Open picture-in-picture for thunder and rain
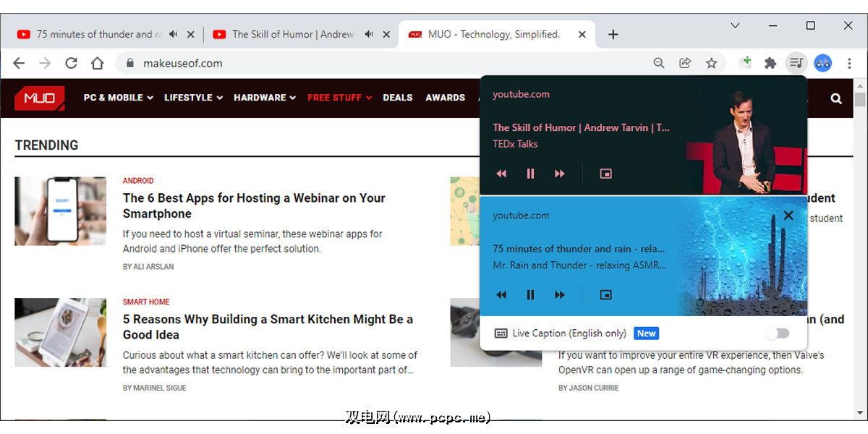868x434 pixels. coord(606,294)
